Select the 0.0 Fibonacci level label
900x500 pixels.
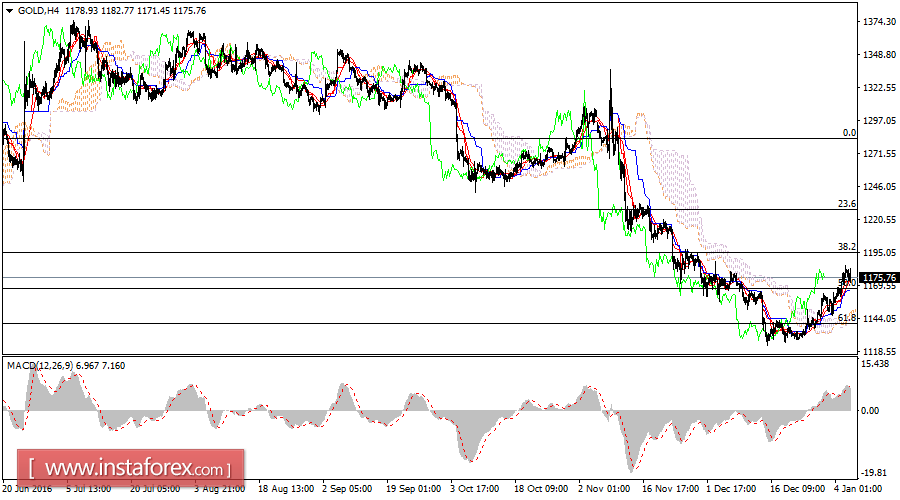(849, 133)
